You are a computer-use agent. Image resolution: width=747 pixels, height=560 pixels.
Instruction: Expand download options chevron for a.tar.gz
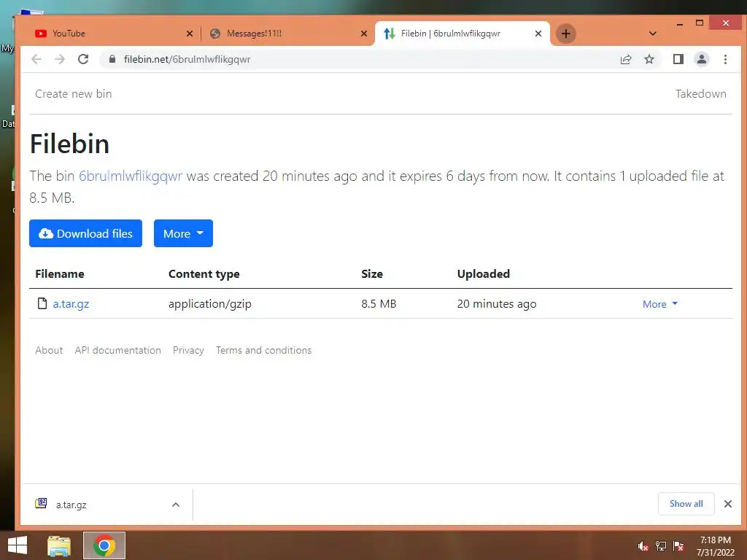[x=176, y=505]
